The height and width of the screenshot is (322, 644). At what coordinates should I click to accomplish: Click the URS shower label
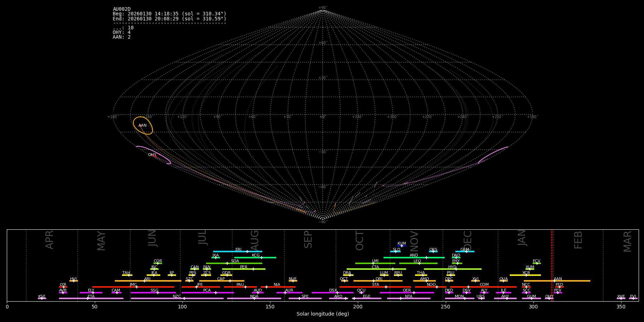click(480, 297)
